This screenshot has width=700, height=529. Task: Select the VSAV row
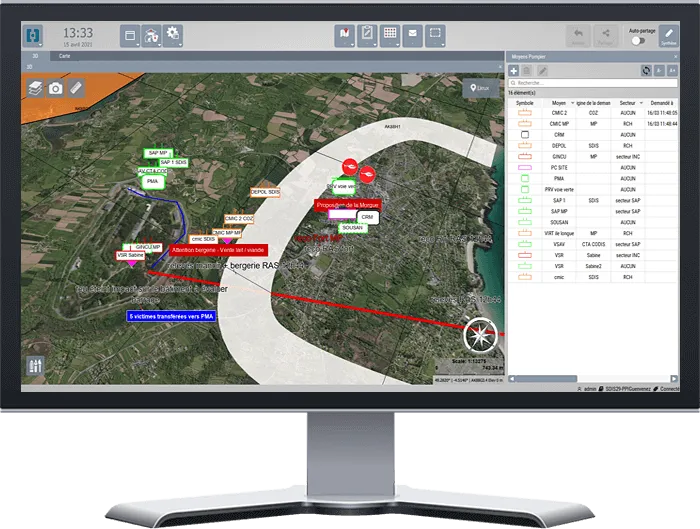(593, 244)
